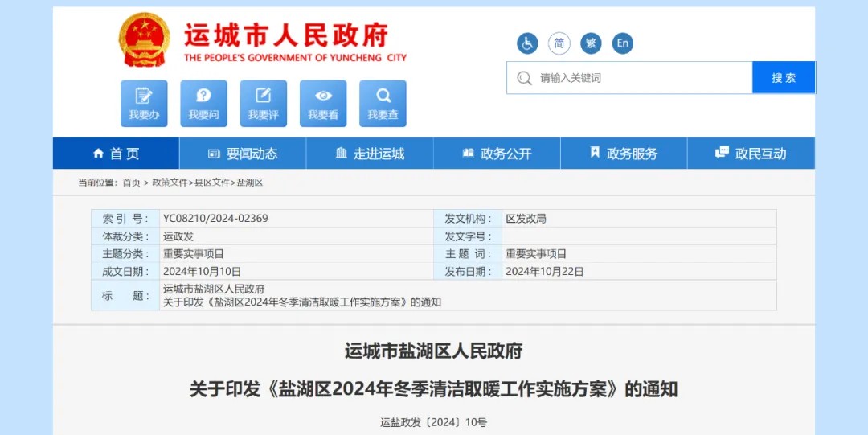Click the magnifier icon in search box
Viewport: 868px width, 435px height.
pyautogui.click(x=525, y=78)
